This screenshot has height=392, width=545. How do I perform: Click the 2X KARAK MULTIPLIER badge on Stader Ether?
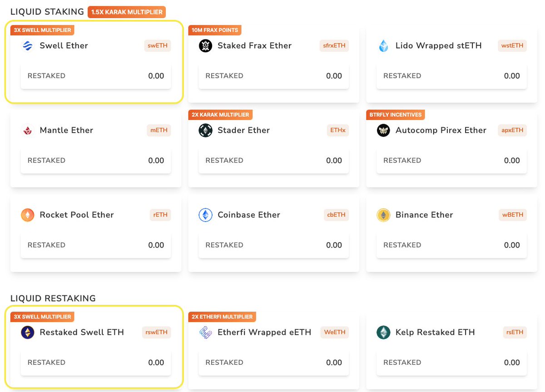tap(220, 115)
